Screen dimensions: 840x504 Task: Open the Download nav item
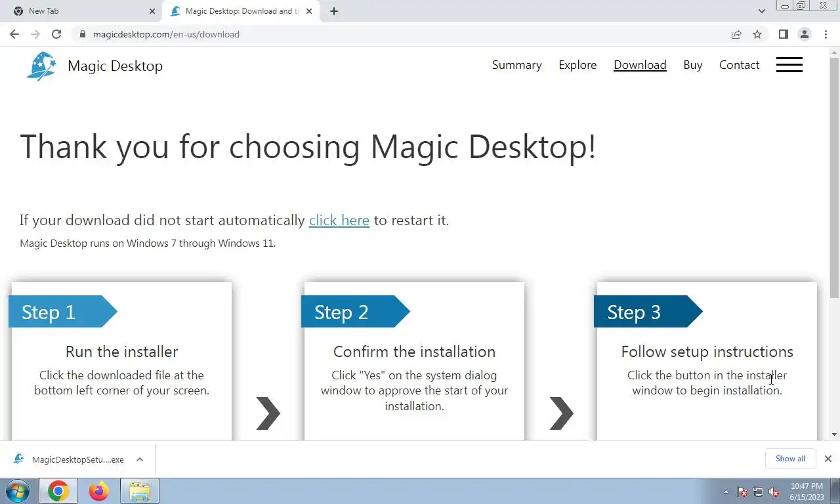coord(640,65)
